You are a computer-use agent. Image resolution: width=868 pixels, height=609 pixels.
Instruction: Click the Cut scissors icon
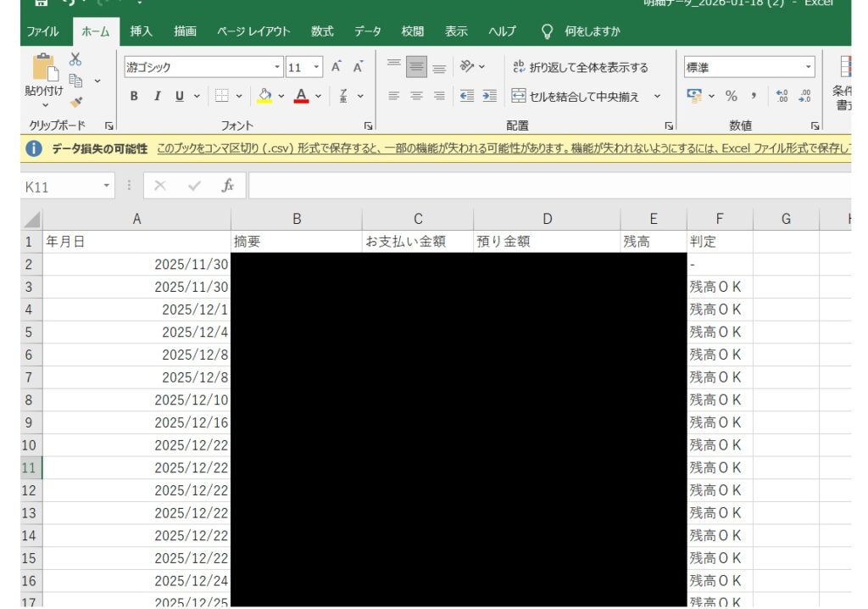[x=75, y=59]
